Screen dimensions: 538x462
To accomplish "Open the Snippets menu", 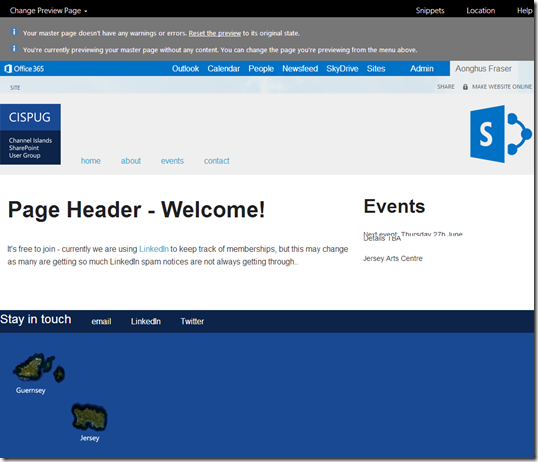I will tap(430, 11).
